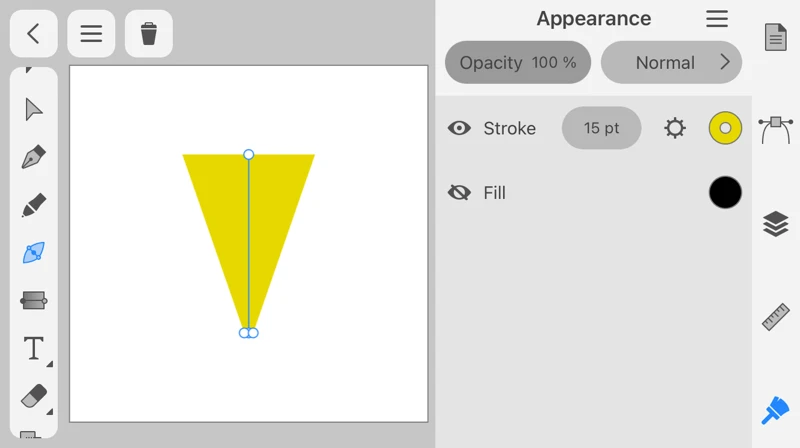Choose the Pencil tool
Screen dimensions: 800x448
tap(34, 205)
